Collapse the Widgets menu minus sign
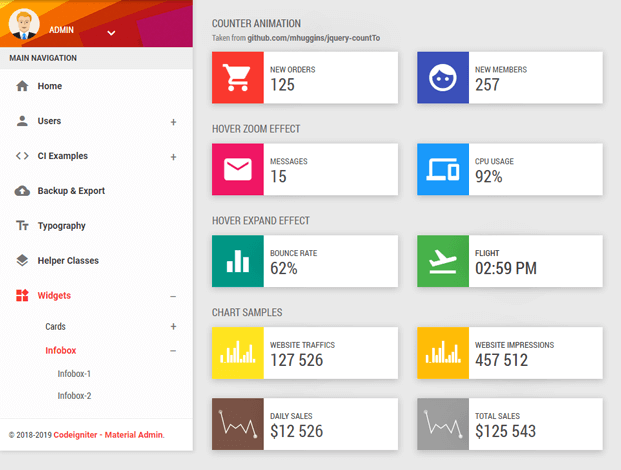The image size is (621, 470). tap(173, 296)
